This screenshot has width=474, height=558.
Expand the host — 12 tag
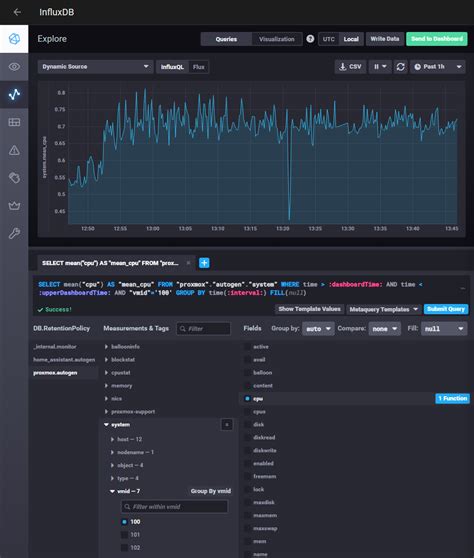point(130,439)
